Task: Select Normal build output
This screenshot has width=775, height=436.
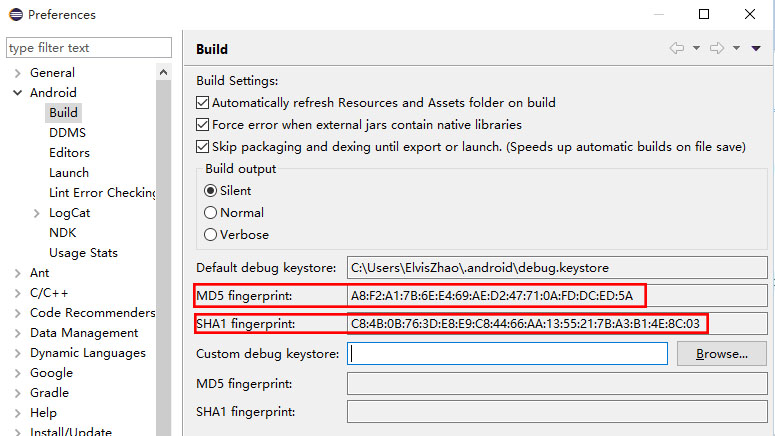Action: click(211, 213)
